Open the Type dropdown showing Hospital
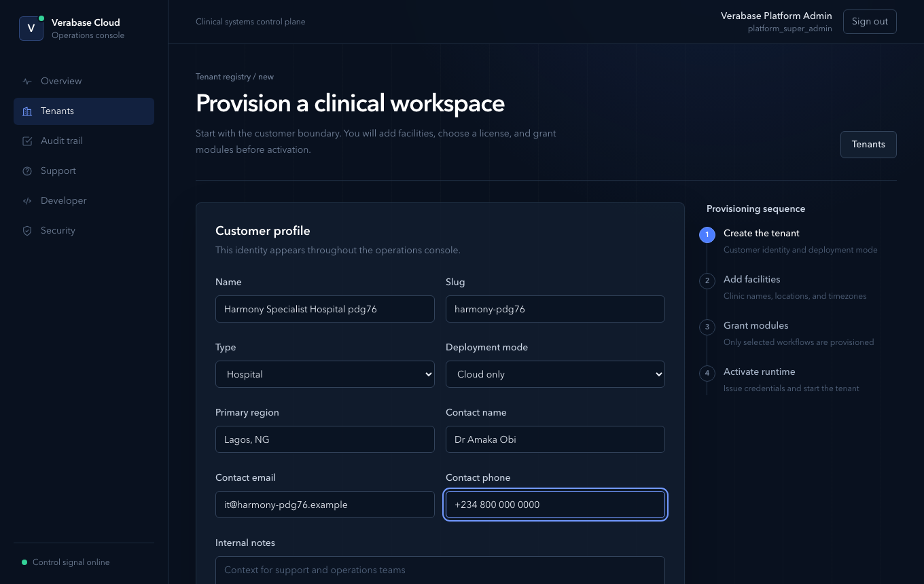This screenshot has height=584, width=924. [325, 374]
